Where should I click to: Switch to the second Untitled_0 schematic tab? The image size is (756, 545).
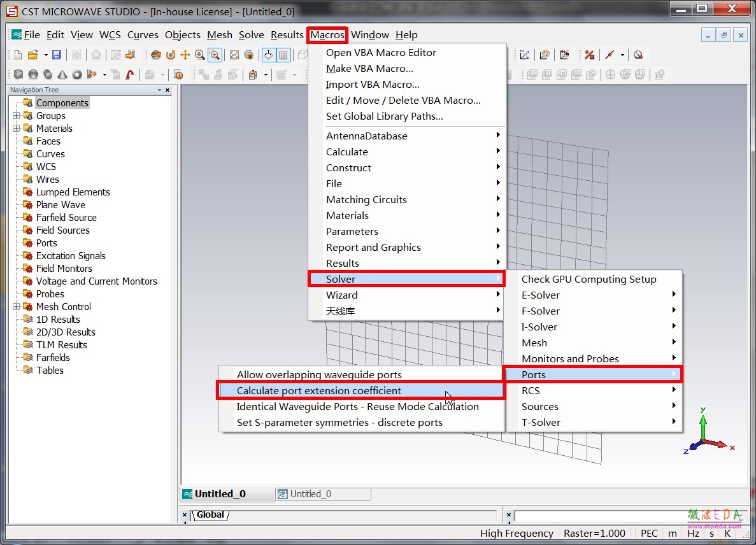[x=323, y=494]
